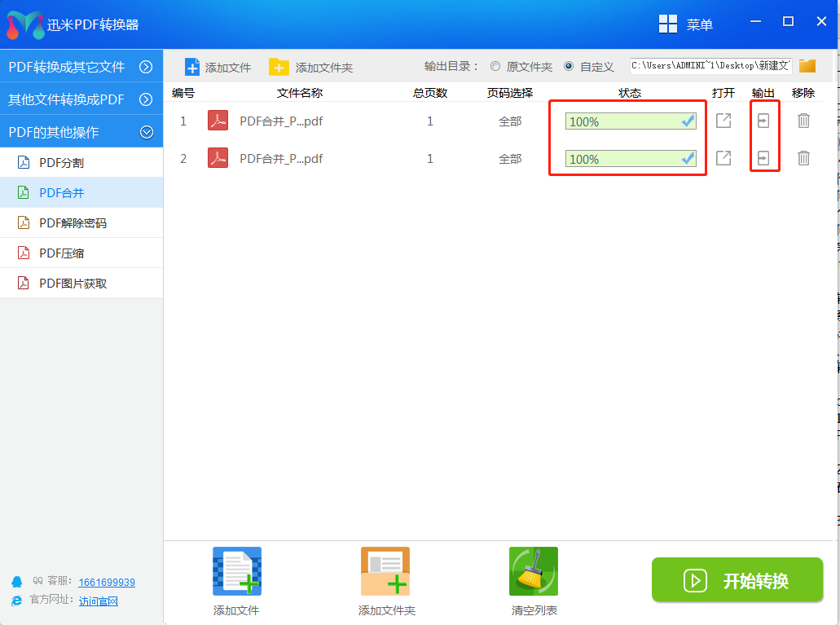Remove the second file using the trash icon

pyautogui.click(x=803, y=158)
